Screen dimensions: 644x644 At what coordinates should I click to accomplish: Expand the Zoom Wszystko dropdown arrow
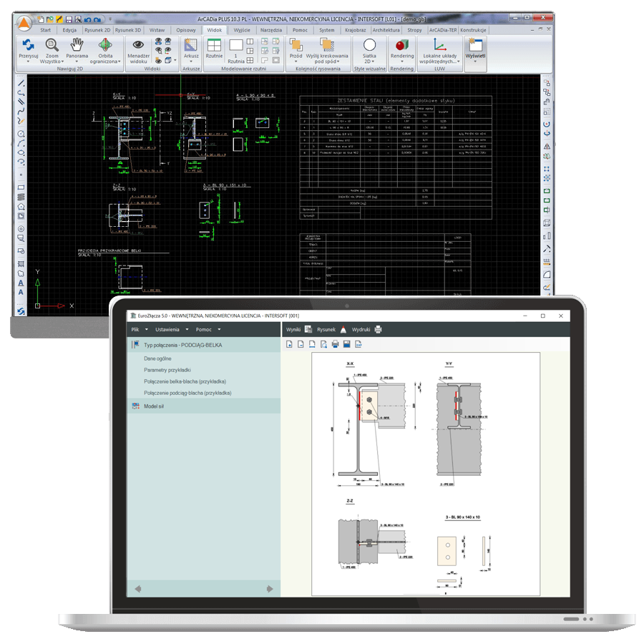(62, 62)
